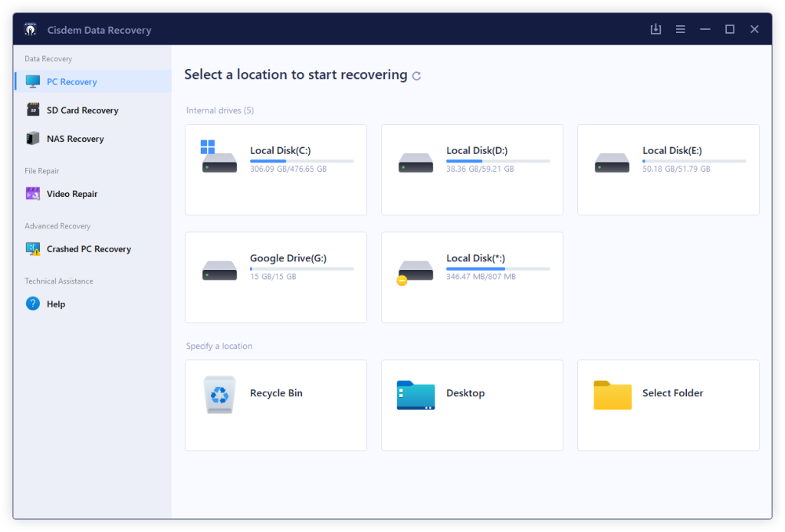Select PC Recovery in the sidebar
785x532 pixels.
[x=93, y=81]
